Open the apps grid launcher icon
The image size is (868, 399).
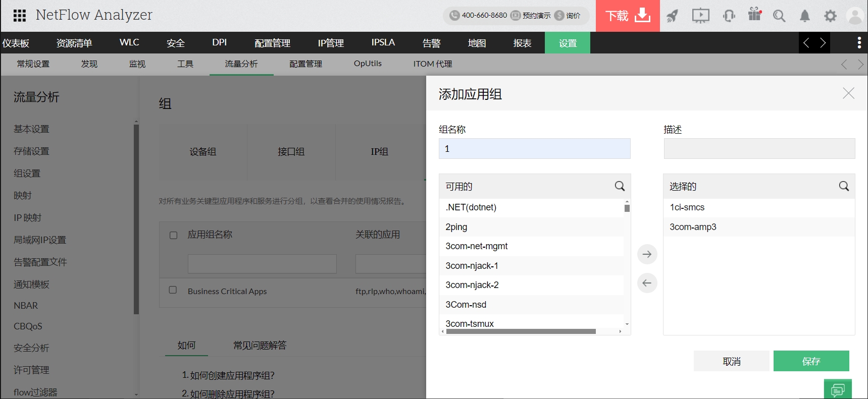coord(20,16)
